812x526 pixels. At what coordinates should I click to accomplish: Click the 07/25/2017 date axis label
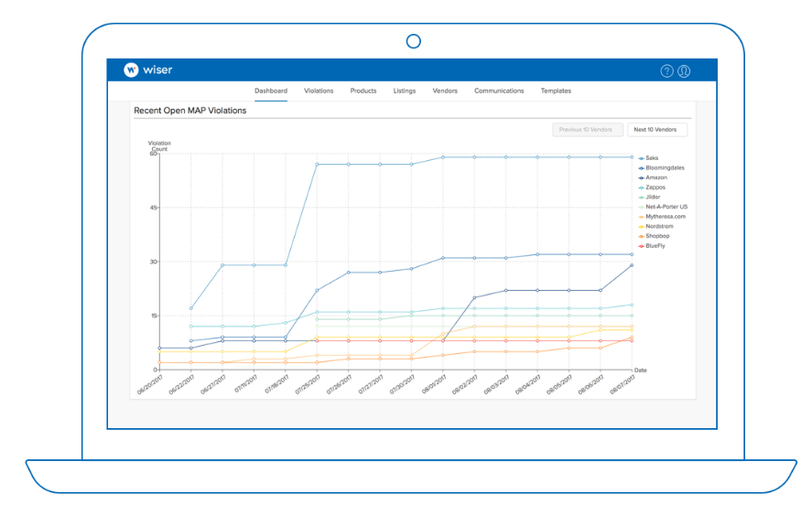pyautogui.click(x=308, y=384)
